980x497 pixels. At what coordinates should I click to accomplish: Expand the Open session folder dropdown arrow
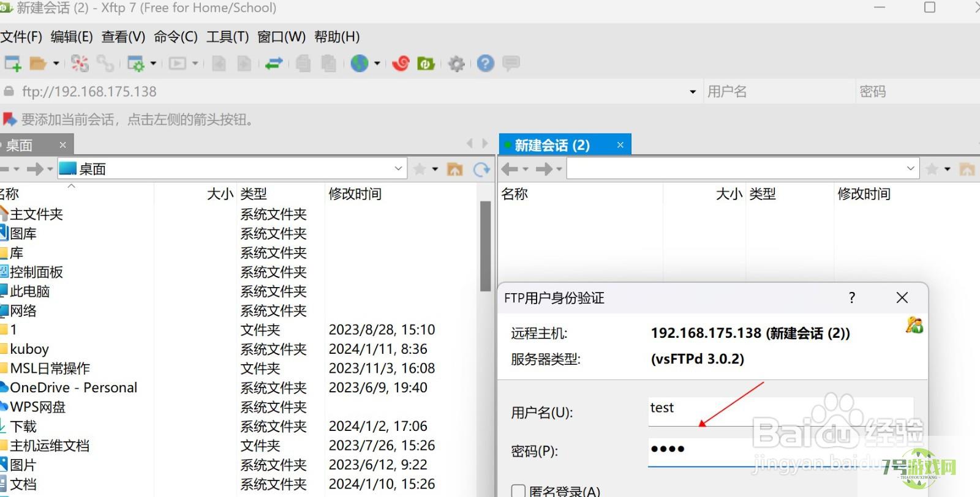point(56,63)
